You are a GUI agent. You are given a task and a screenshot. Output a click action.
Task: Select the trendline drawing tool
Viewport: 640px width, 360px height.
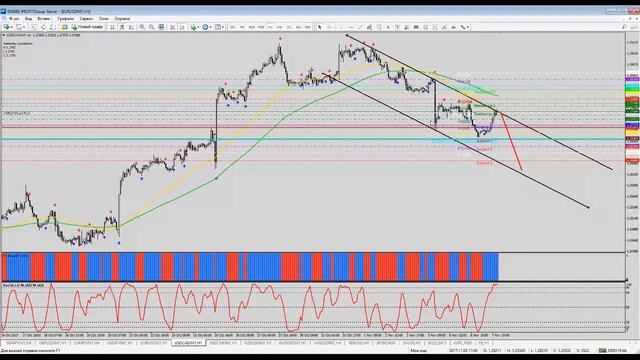pyautogui.click(x=360, y=27)
